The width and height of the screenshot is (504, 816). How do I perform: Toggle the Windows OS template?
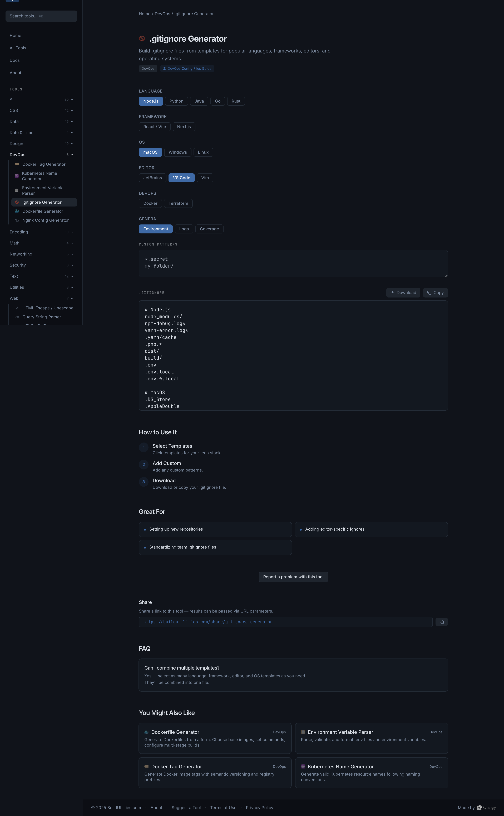(x=177, y=152)
